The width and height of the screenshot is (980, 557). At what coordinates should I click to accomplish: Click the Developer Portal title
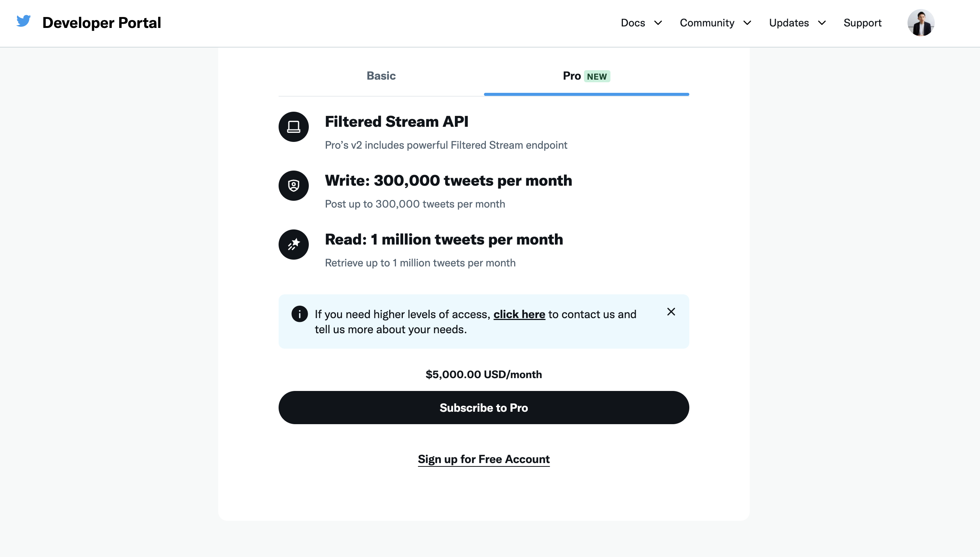pos(102,23)
